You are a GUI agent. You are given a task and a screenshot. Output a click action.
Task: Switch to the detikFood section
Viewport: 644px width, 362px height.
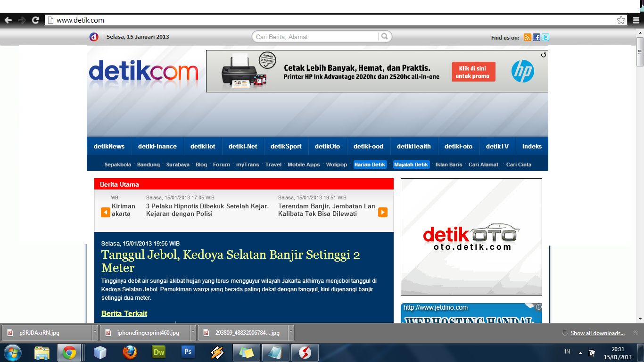click(x=369, y=146)
